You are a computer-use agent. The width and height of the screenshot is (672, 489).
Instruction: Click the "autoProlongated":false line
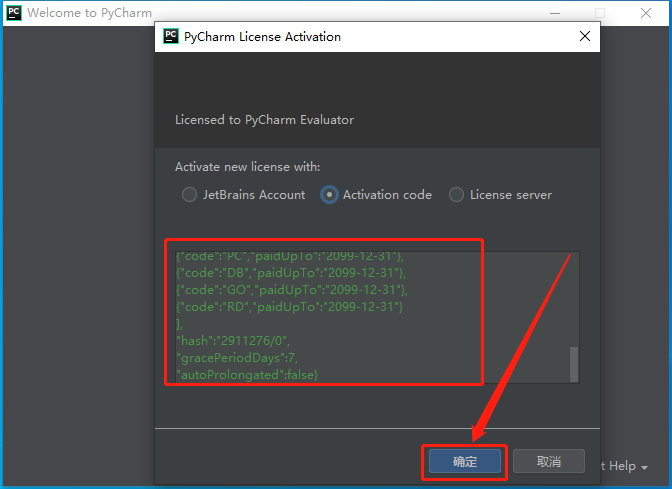tap(247, 375)
